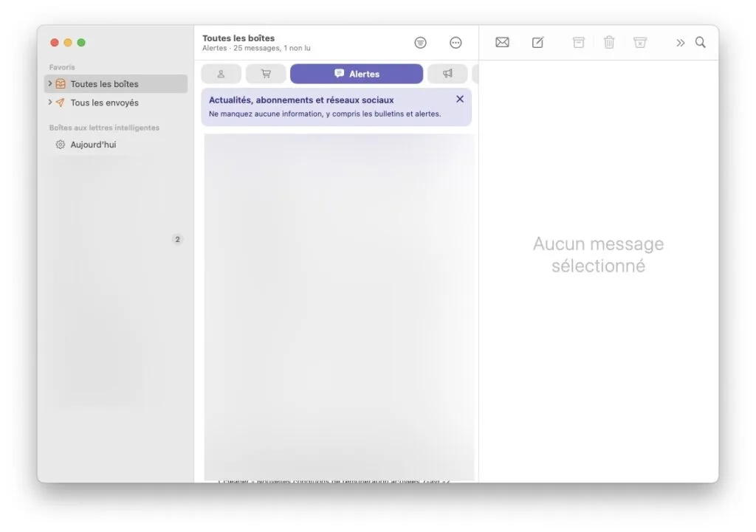Click the move to junk icon
The width and height of the screenshot is (756, 532).
(640, 42)
